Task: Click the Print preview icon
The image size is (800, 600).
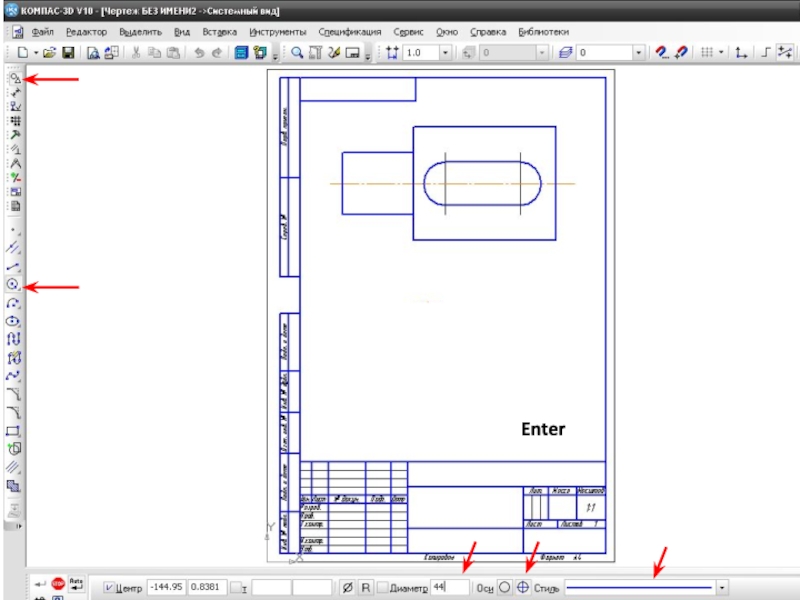Action: pos(93,53)
